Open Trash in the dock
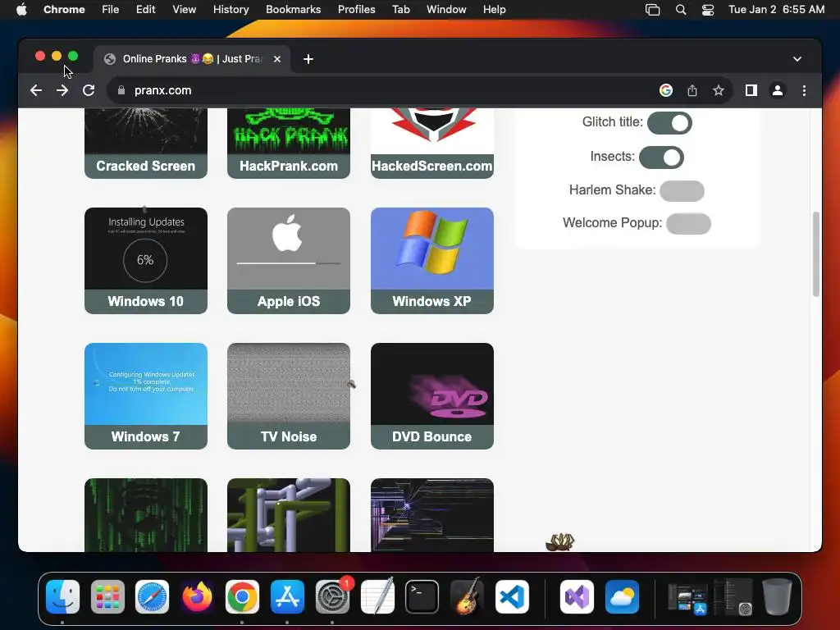 [777, 596]
